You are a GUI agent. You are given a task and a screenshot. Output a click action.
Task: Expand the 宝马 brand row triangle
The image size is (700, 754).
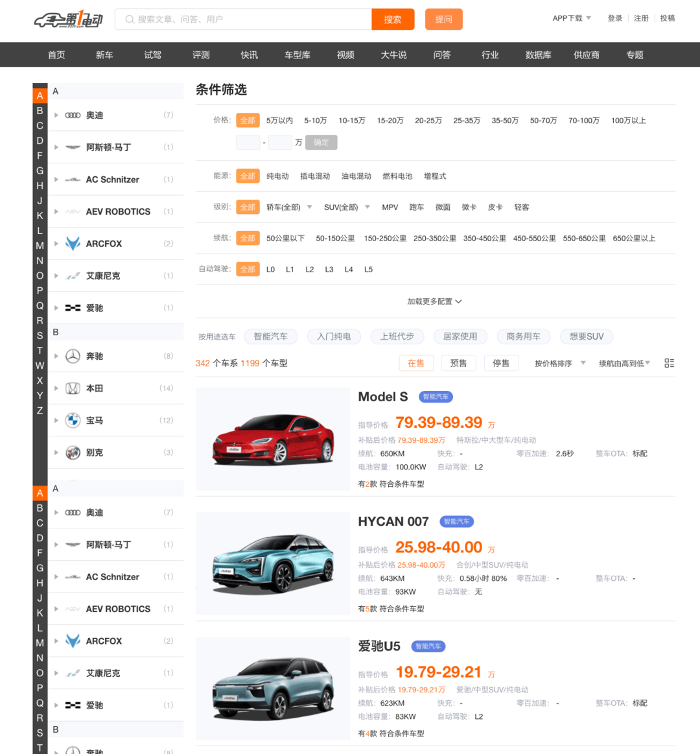point(56,420)
